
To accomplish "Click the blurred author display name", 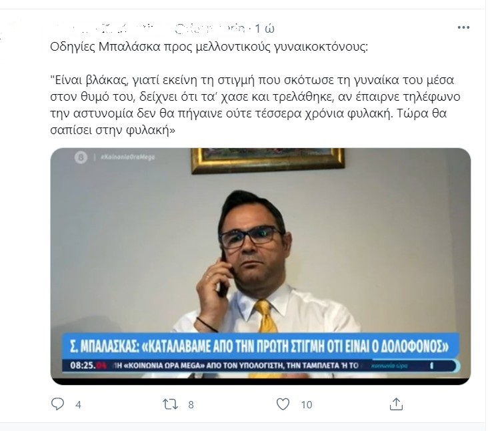I will (106, 29).
